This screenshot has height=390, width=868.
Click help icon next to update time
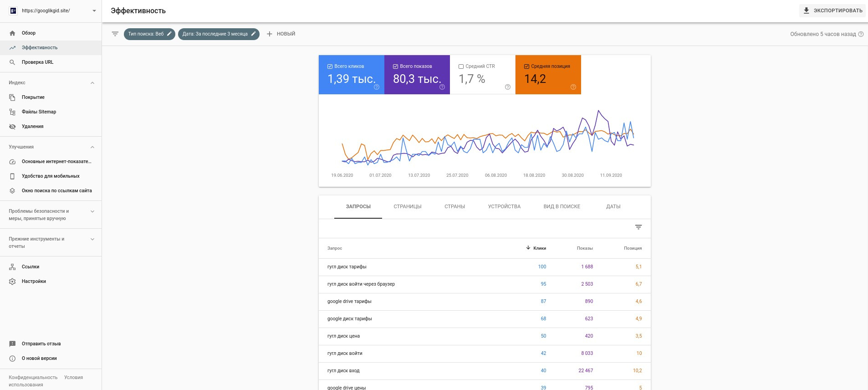(861, 34)
